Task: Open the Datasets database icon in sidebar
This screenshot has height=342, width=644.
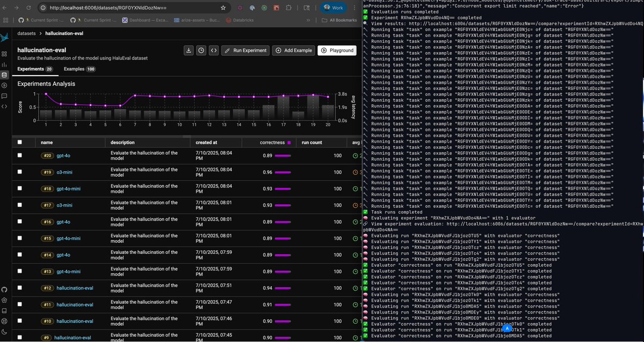Action: point(4,75)
